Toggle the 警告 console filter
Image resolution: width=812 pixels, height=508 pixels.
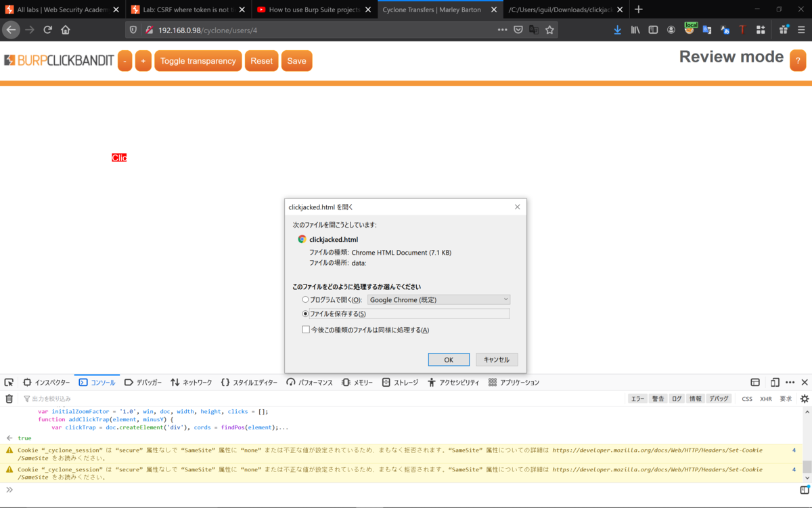tap(658, 399)
